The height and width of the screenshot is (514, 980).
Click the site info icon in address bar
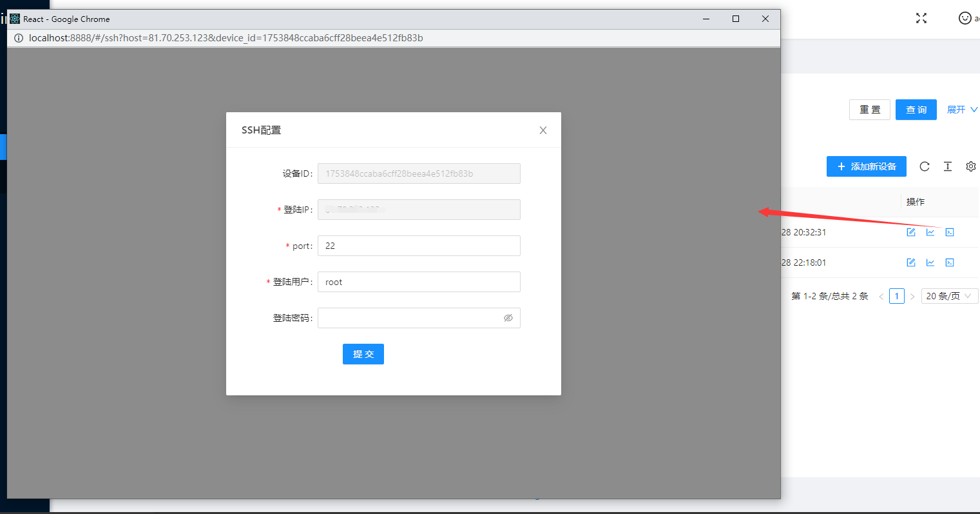coord(19,38)
